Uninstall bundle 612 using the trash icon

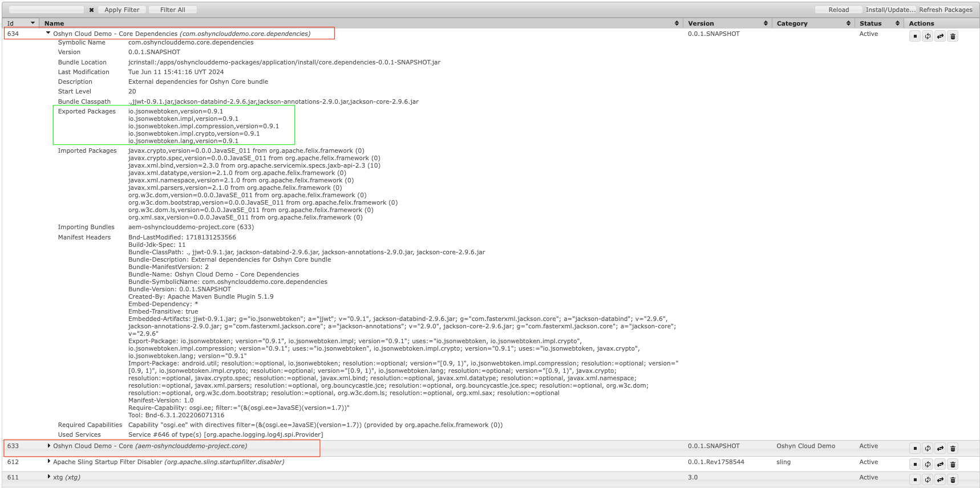953,464
